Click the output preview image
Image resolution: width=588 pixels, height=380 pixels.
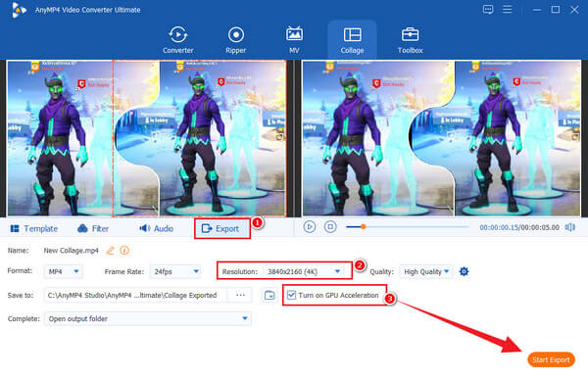pos(441,138)
